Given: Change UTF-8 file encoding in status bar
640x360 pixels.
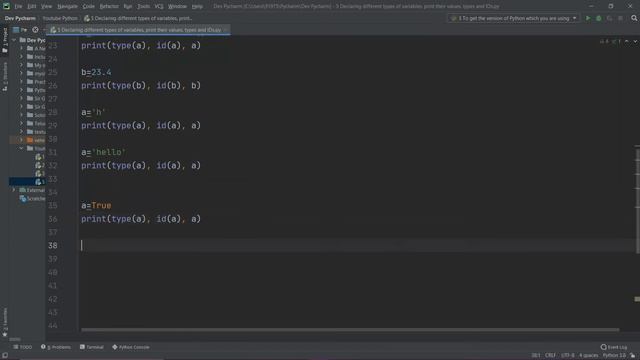Looking at the screenshot, I should (568, 356).
